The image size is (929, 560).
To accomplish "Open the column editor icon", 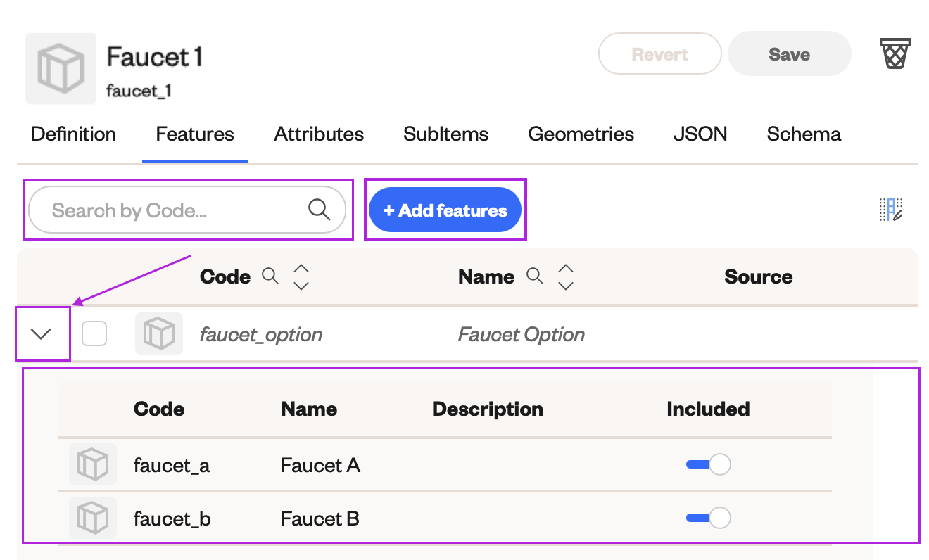I will click(x=891, y=210).
